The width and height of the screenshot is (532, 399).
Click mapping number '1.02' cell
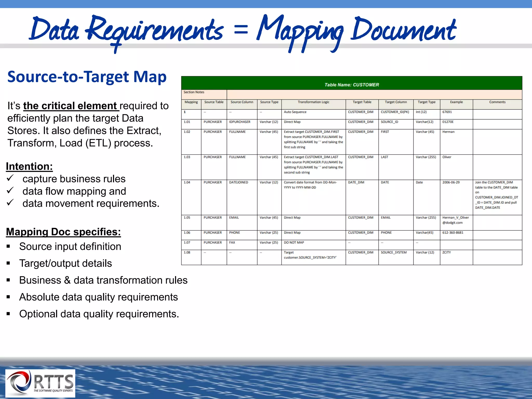pos(191,142)
